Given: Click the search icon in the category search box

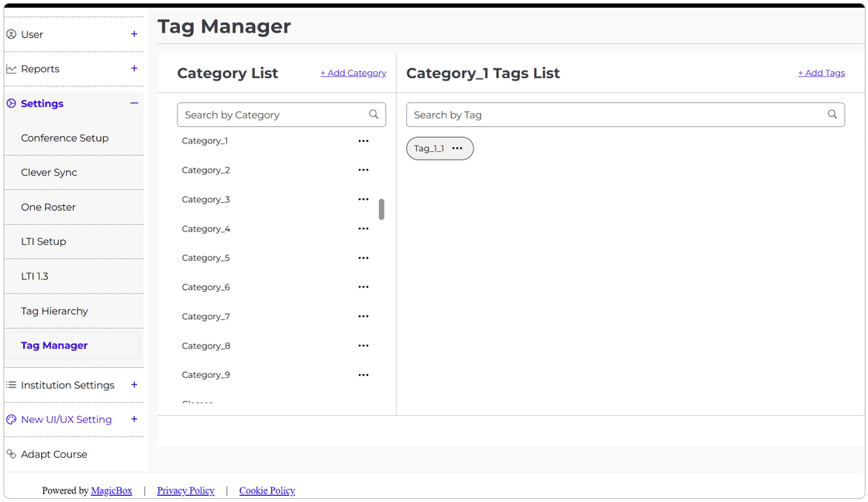Looking at the screenshot, I should (374, 114).
